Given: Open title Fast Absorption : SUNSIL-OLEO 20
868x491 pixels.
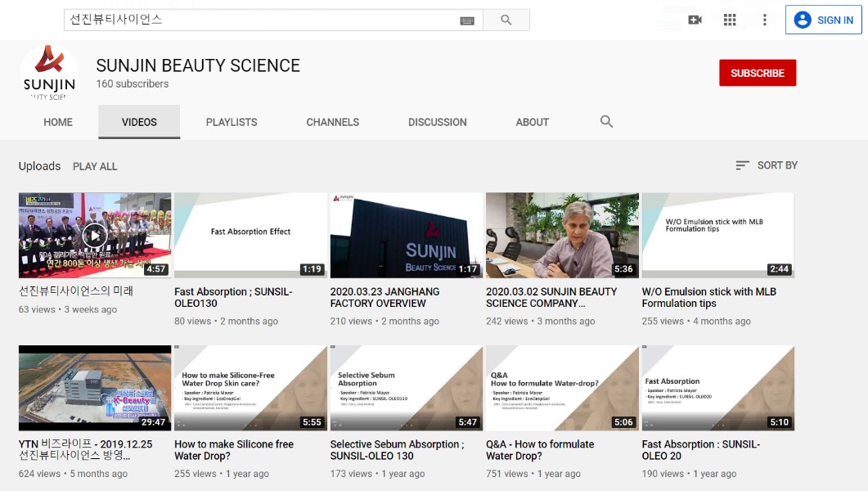Looking at the screenshot, I should click(701, 450).
